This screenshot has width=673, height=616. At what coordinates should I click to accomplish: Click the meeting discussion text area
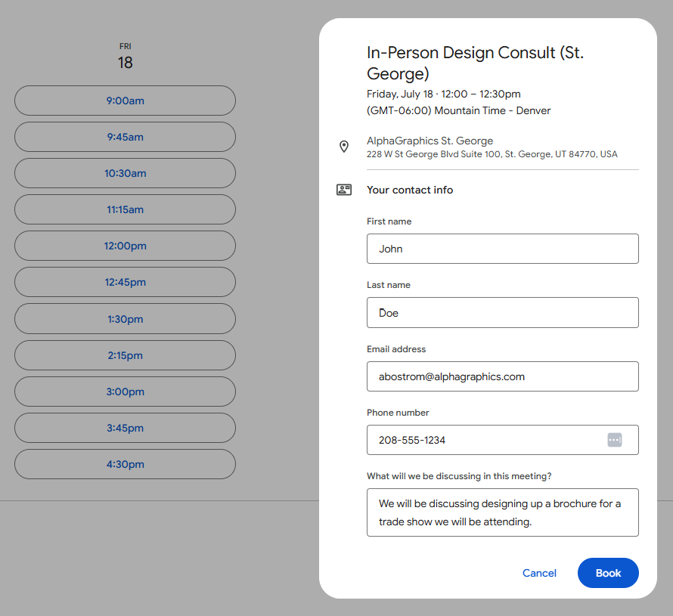(502, 512)
